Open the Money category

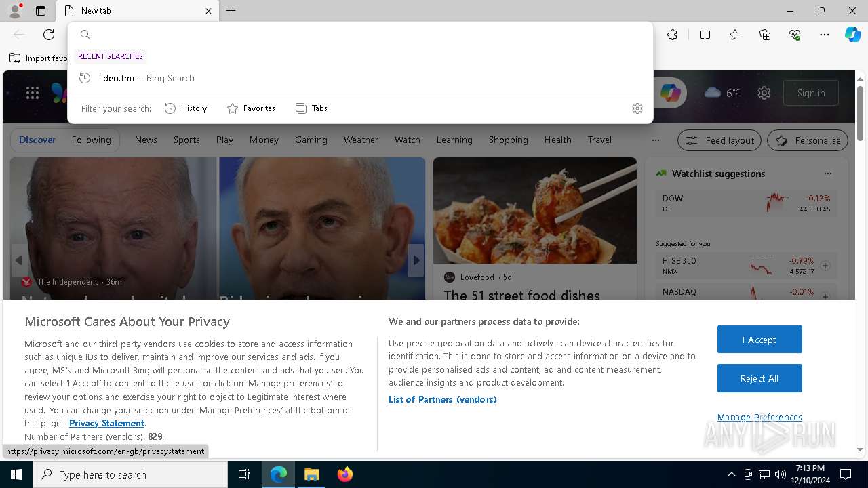pos(264,140)
